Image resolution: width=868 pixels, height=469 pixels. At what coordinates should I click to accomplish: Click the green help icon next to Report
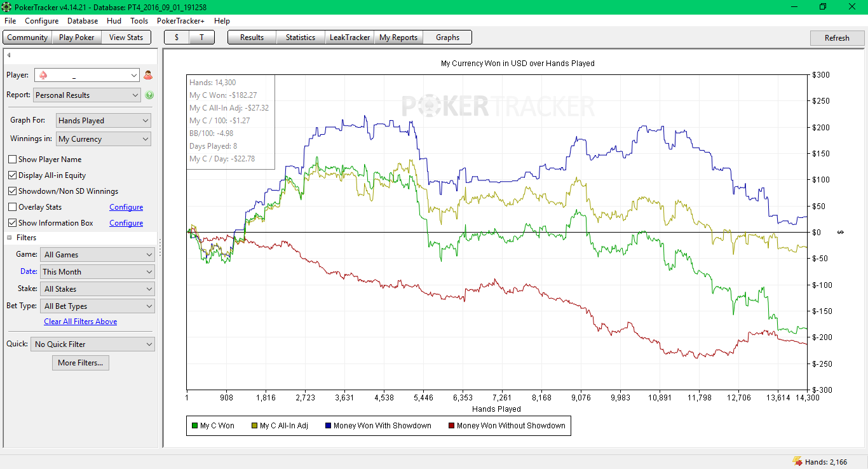click(x=149, y=95)
